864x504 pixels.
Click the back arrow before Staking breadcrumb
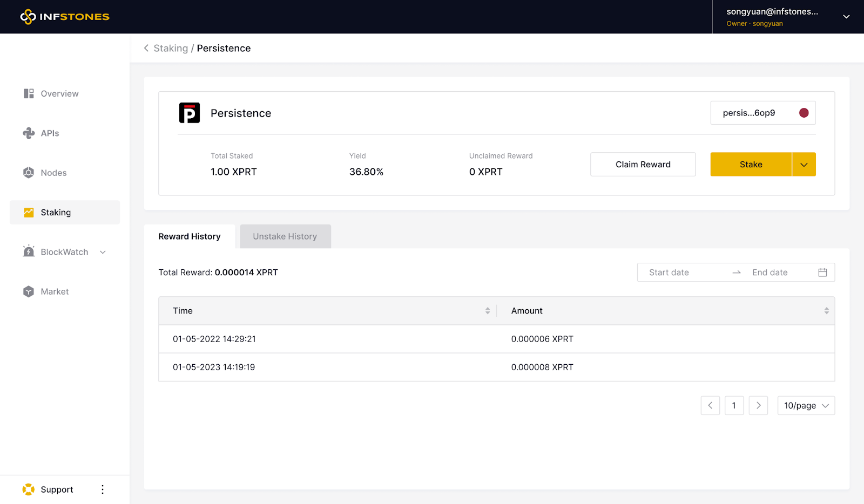146,48
